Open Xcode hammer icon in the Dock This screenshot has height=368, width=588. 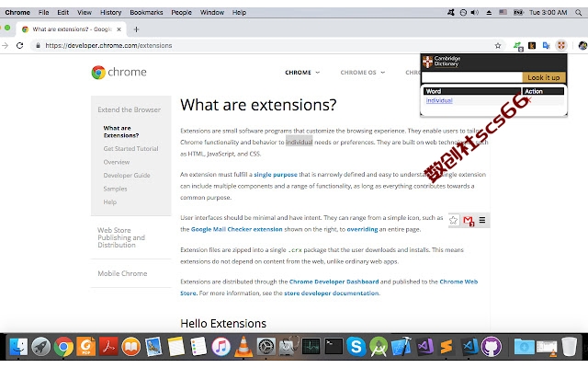tap(401, 346)
